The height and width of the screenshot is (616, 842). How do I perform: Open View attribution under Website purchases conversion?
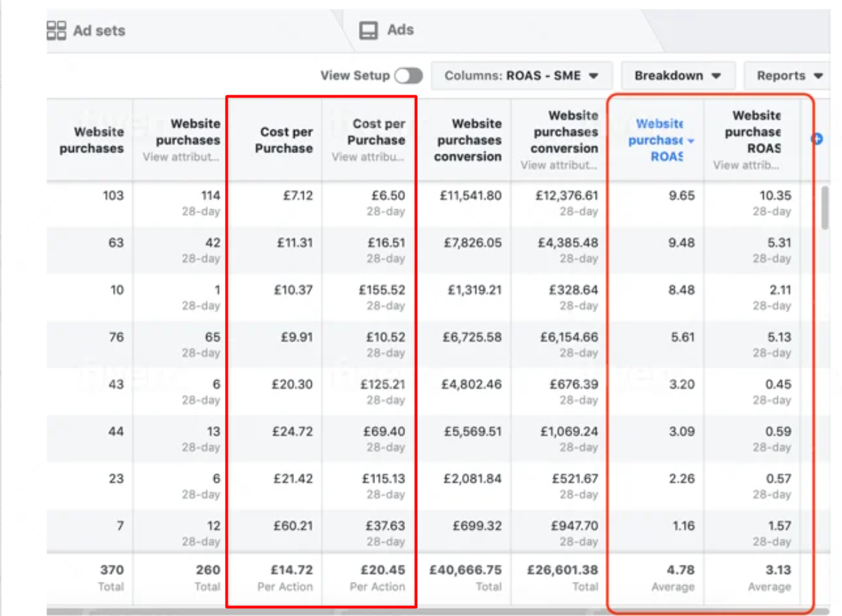click(559, 165)
